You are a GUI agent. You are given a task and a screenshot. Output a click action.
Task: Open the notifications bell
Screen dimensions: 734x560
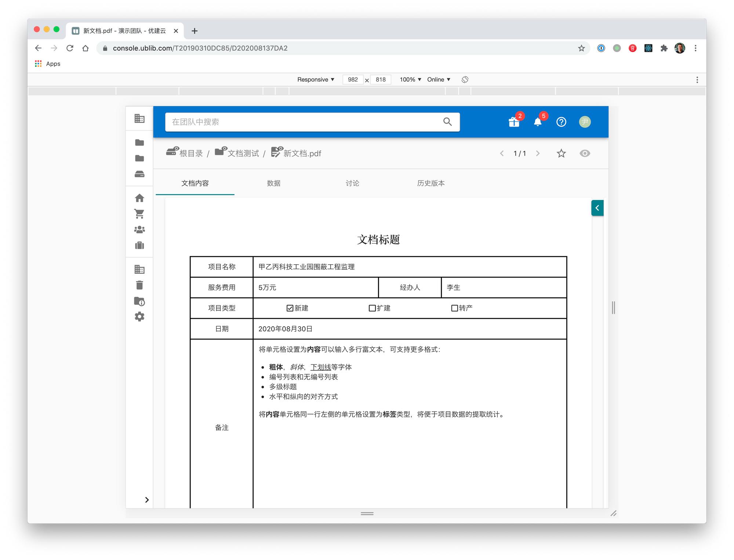(x=538, y=122)
